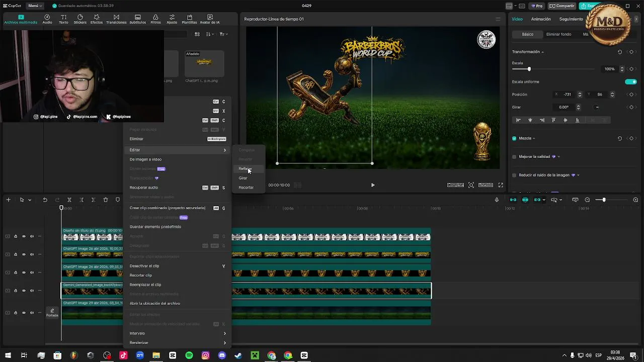644x362 pixels.
Task: Open the Audio media panel
Action: pyautogui.click(x=47, y=19)
